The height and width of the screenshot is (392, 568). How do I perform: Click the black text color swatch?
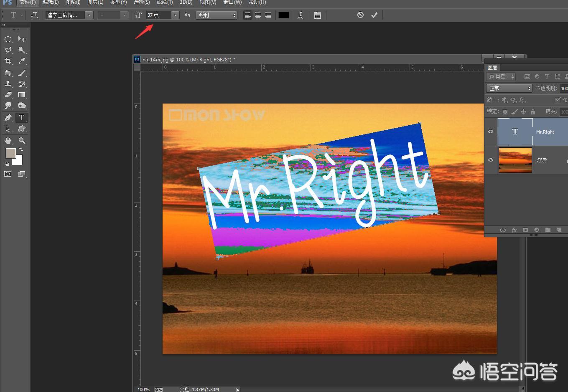tap(284, 15)
